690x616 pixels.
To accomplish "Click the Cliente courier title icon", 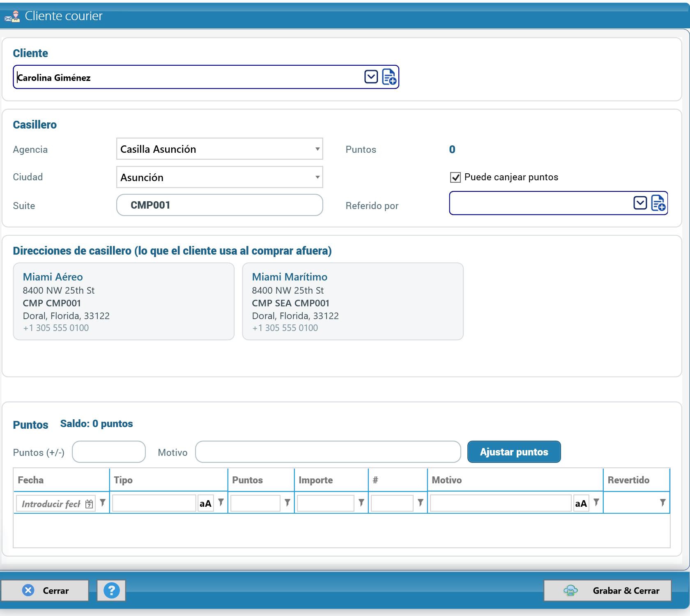I will 12,16.
